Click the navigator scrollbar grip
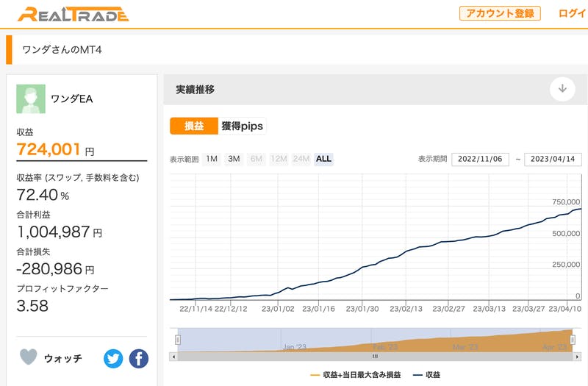588x386 pixels. (x=375, y=356)
